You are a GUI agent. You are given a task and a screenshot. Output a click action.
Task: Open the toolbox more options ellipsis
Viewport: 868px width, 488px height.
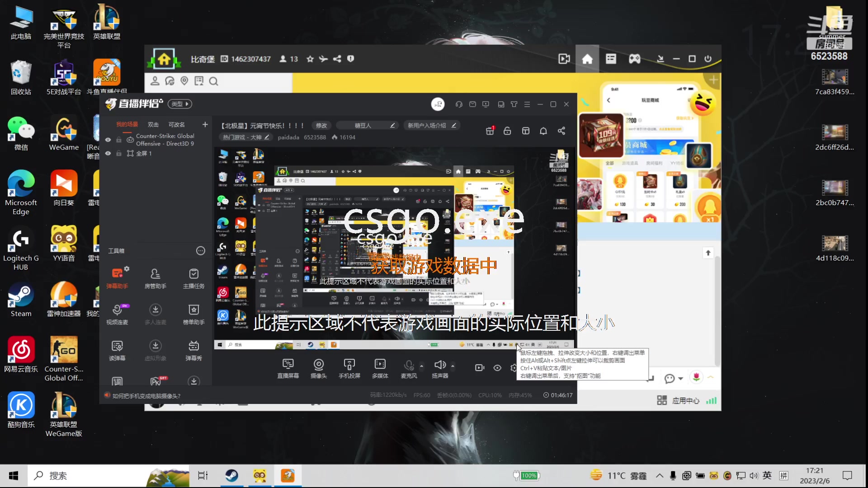[x=201, y=250]
